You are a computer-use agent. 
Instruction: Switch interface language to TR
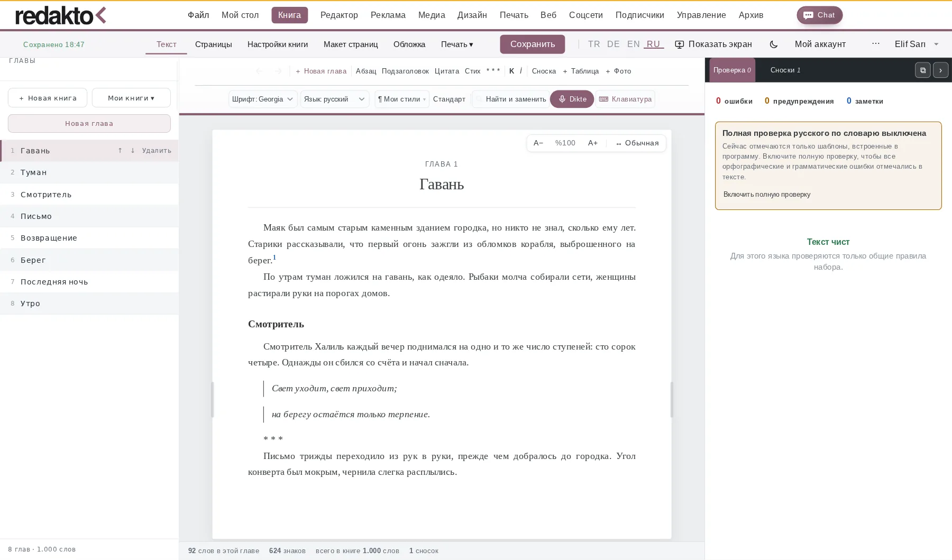594,44
